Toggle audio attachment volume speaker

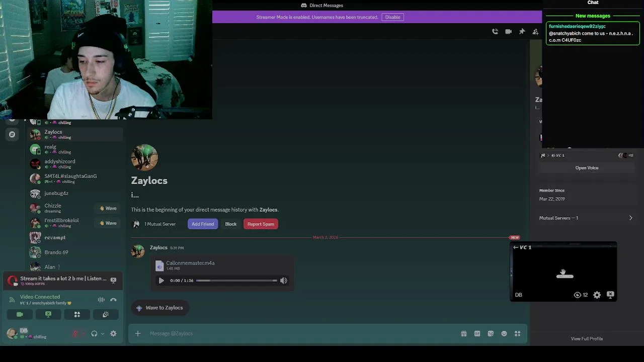pyautogui.click(x=284, y=281)
